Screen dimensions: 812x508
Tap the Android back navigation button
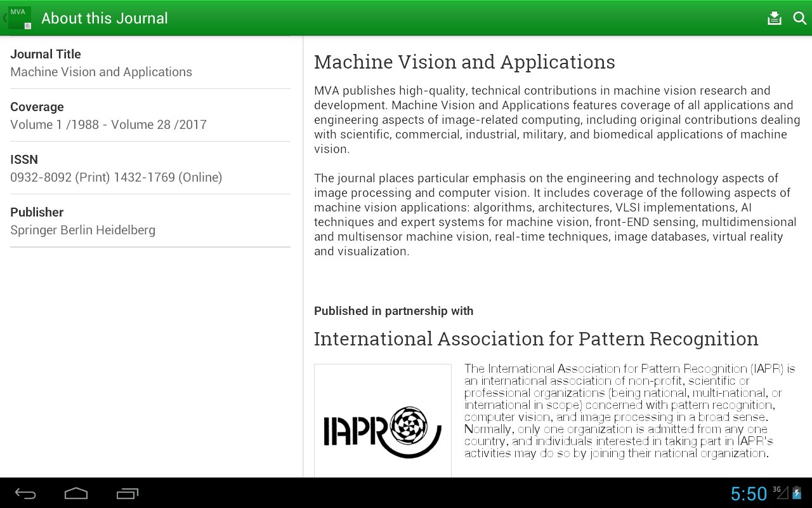(x=26, y=493)
